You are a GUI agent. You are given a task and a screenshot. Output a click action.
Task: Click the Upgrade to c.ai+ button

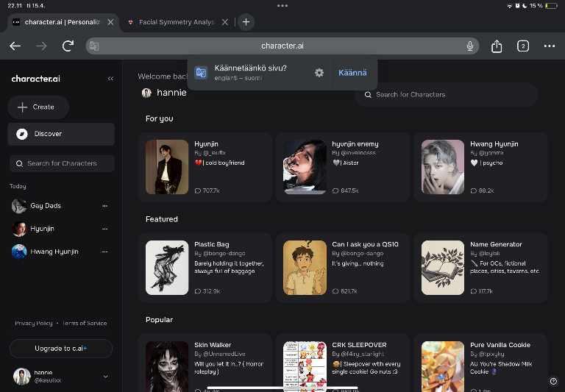point(61,348)
